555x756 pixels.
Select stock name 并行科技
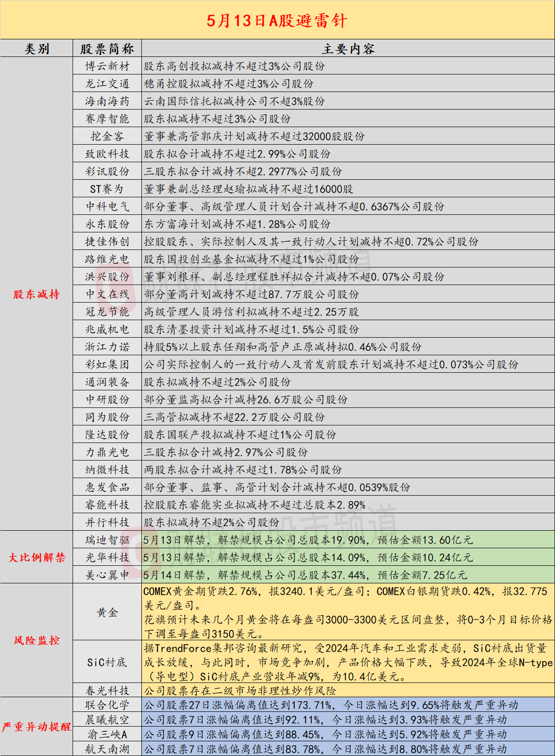tap(107, 522)
